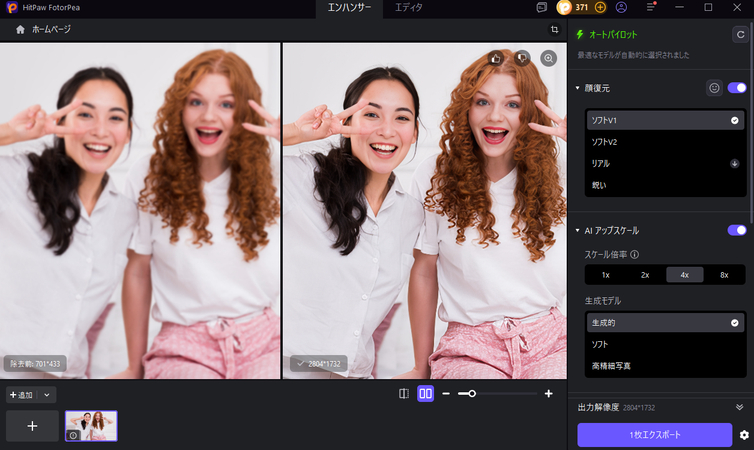Click the zoom slider handle
Viewport: 754px width, 450px height.
(472, 394)
